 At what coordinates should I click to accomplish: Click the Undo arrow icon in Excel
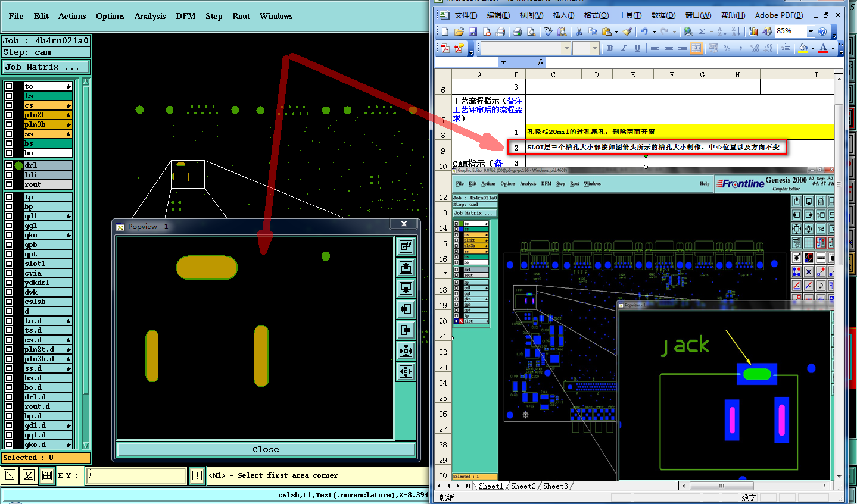click(644, 32)
